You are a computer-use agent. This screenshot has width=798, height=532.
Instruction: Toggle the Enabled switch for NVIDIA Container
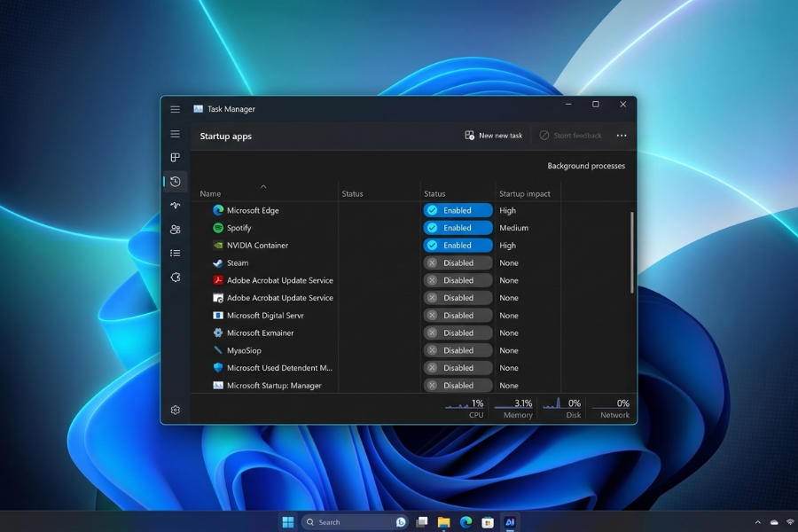[x=458, y=246]
